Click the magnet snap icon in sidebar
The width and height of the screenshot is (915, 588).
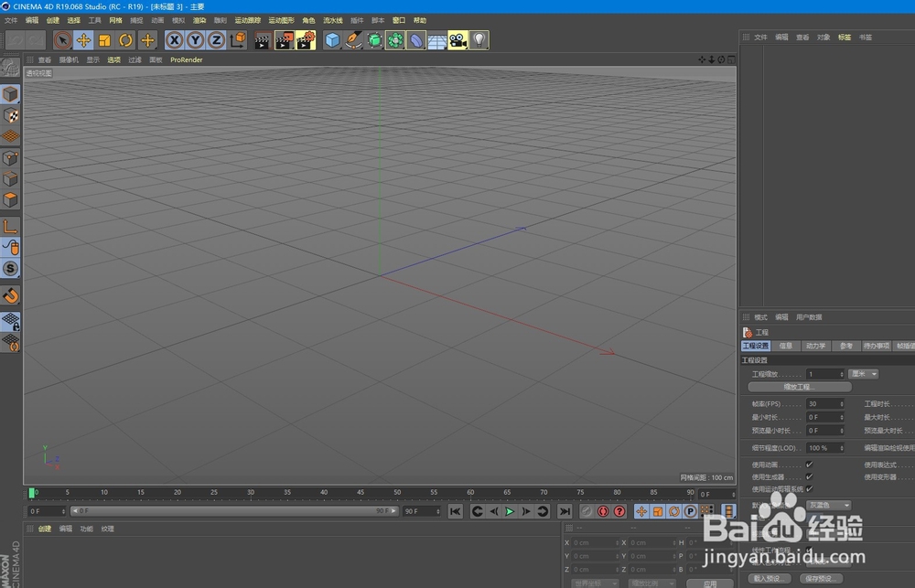(x=10, y=295)
